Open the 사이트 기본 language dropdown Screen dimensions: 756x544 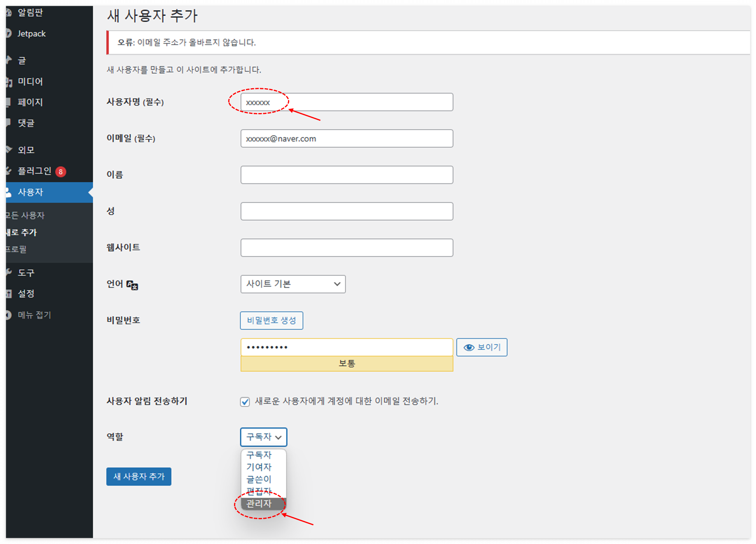coord(293,284)
